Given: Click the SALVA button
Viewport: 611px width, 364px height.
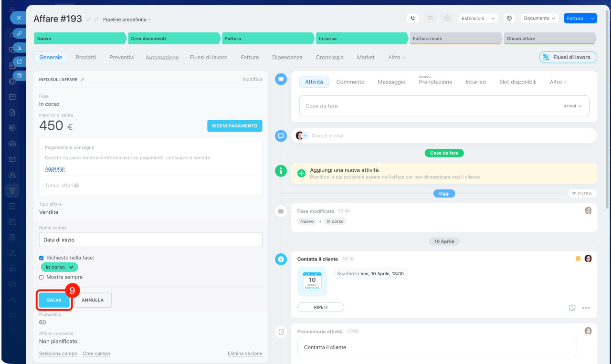Looking at the screenshot, I should [x=54, y=300].
